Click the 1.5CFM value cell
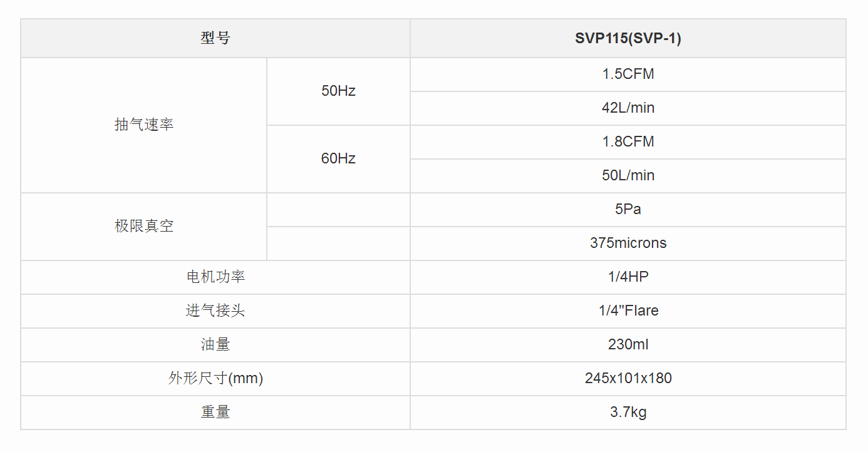868x452 pixels. tap(628, 74)
